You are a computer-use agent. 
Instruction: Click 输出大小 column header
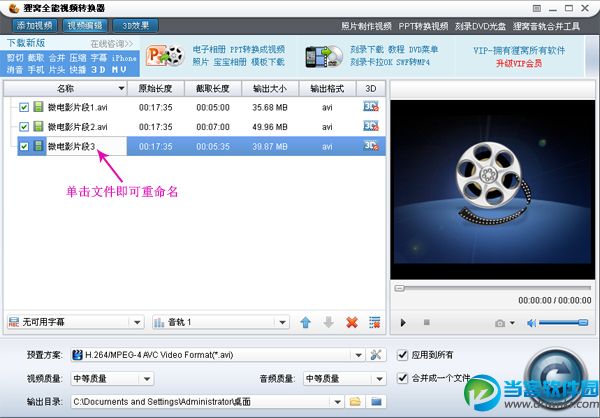(x=270, y=88)
